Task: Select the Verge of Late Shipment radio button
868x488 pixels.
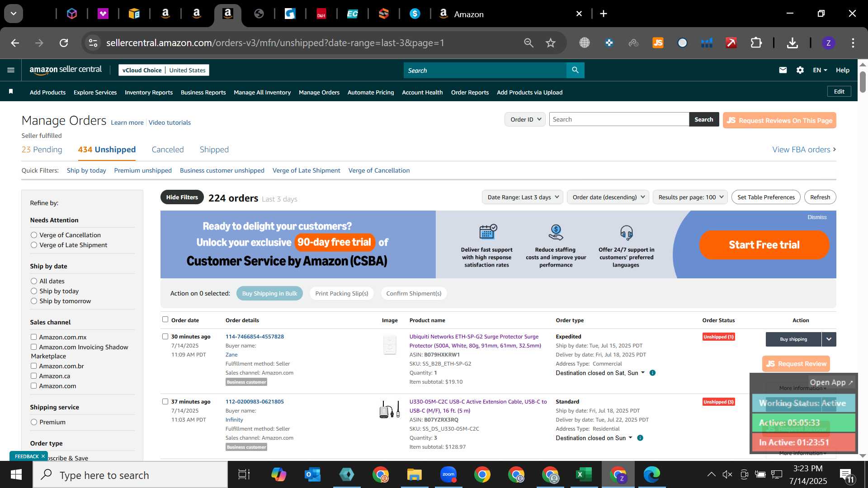Action: click(x=34, y=245)
